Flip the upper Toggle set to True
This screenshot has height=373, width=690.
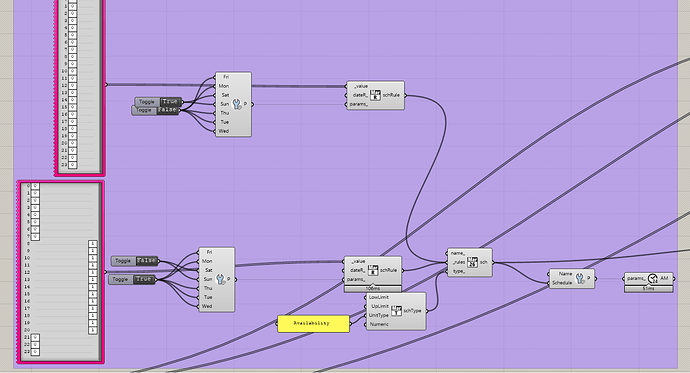(x=169, y=102)
